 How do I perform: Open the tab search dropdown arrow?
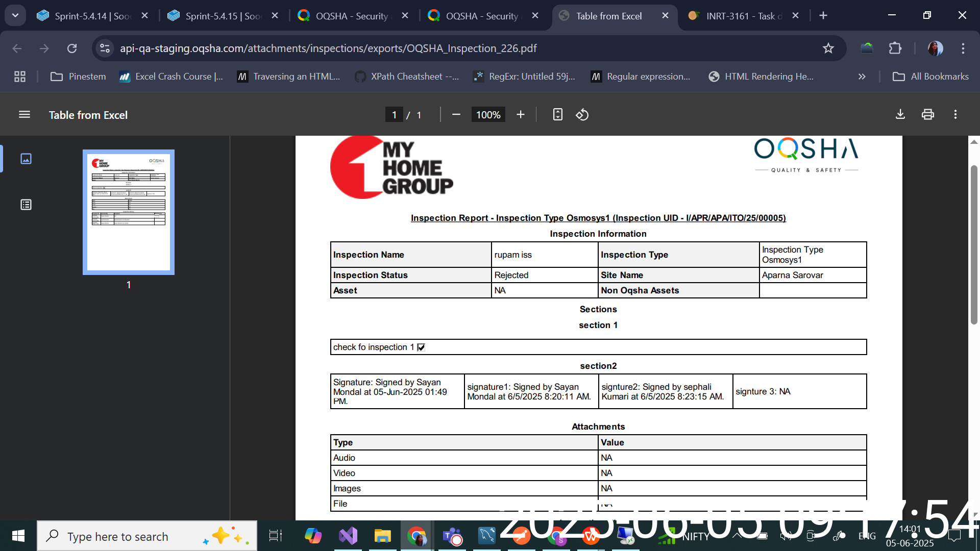[x=15, y=15]
